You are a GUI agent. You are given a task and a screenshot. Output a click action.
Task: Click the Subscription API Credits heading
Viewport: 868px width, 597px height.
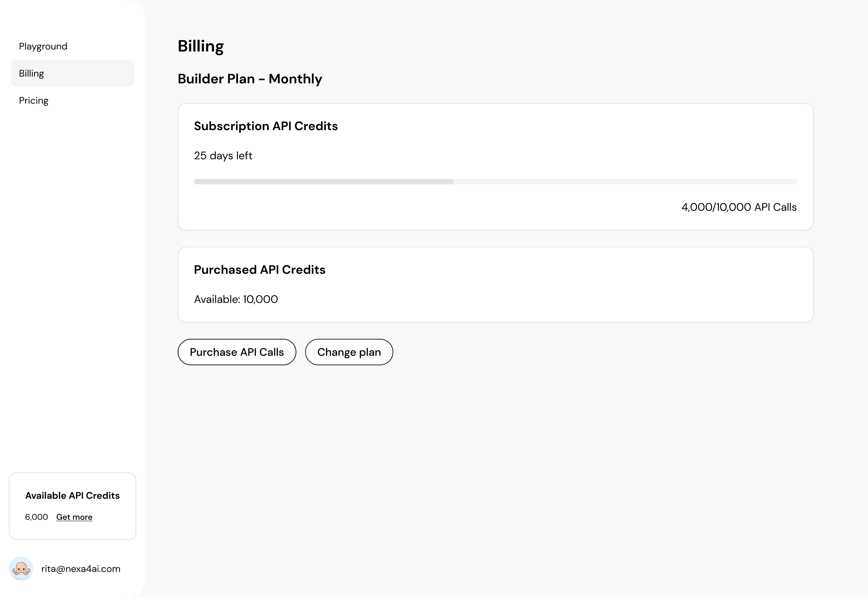click(266, 126)
